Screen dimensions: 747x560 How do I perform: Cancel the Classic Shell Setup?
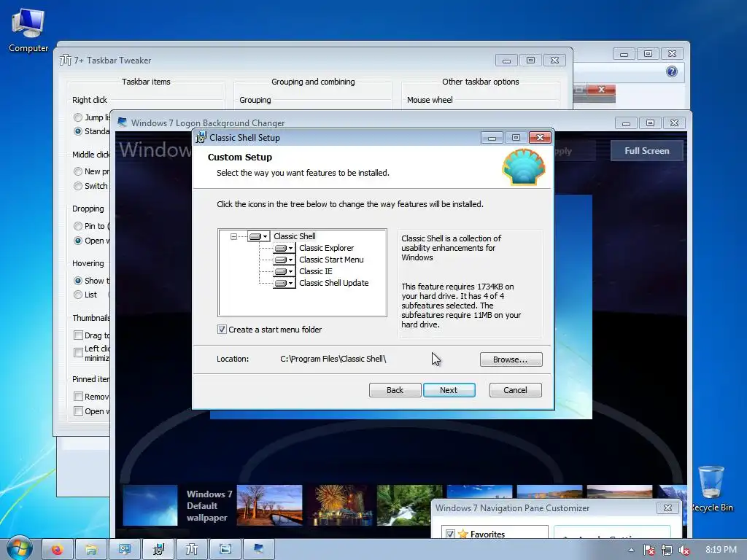[x=516, y=390]
